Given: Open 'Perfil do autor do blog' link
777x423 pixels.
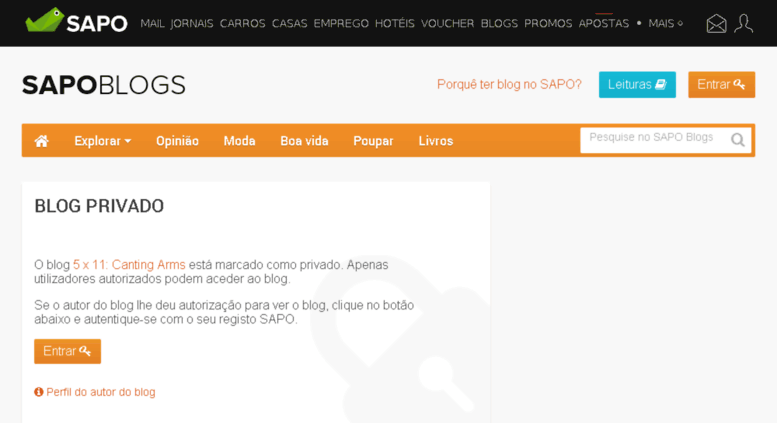Looking at the screenshot, I should coord(101,392).
